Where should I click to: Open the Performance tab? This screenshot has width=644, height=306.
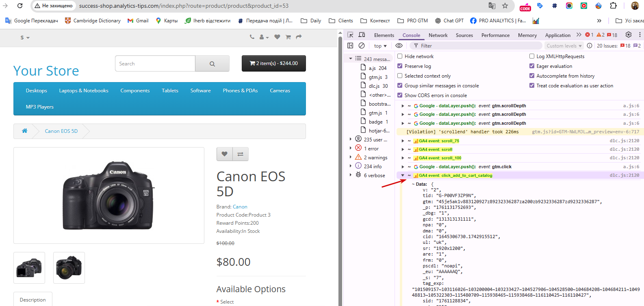pos(495,35)
